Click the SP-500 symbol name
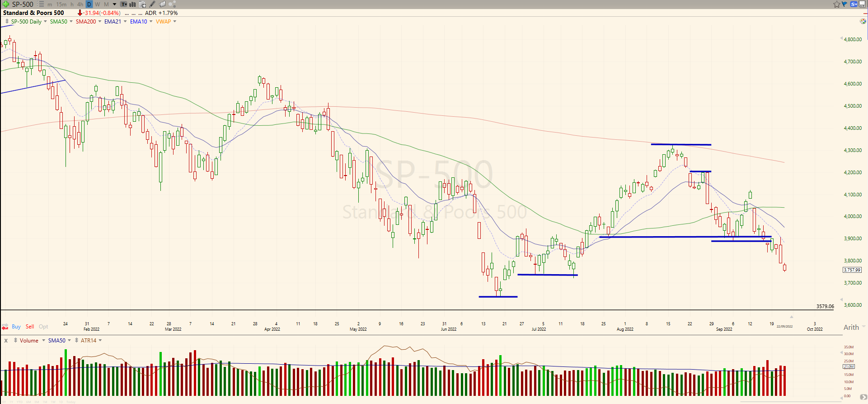868x404 pixels. [23, 4]
